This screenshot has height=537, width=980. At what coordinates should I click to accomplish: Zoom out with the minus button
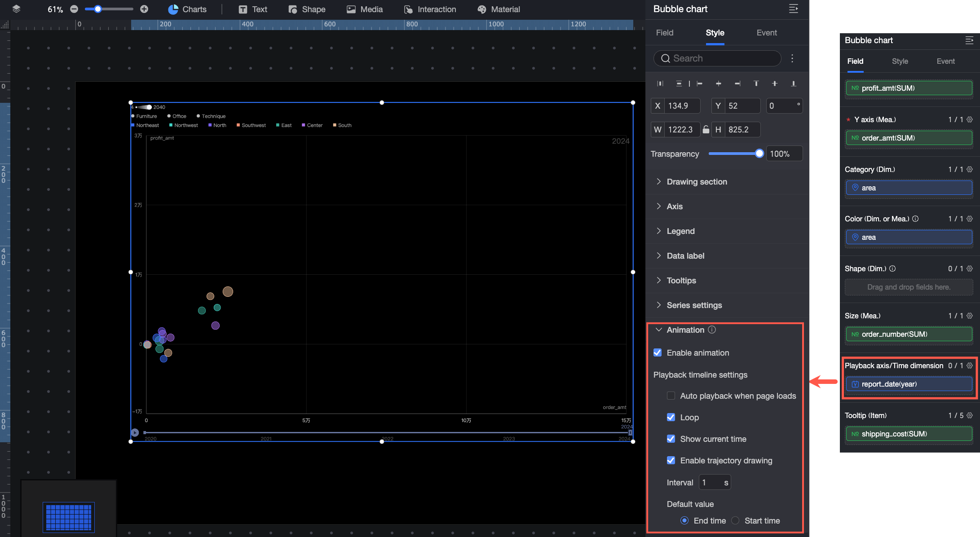click(x=75, y=9)
